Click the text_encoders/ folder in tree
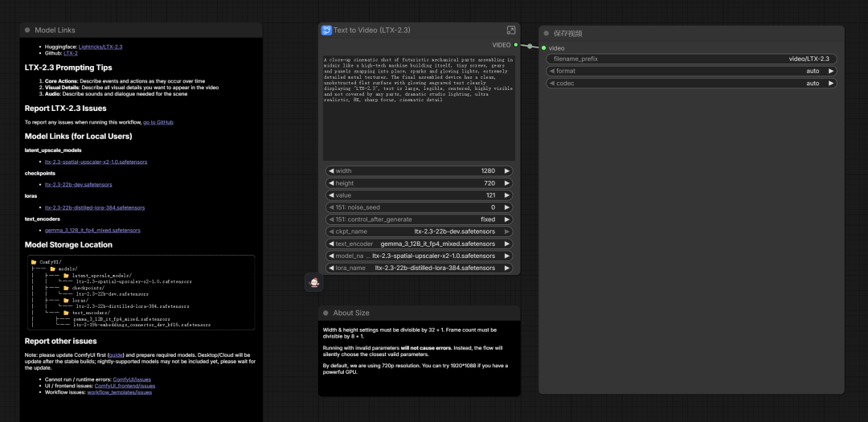Image resolution: width=868 pixels, height=422 pixels. (86, 313)
